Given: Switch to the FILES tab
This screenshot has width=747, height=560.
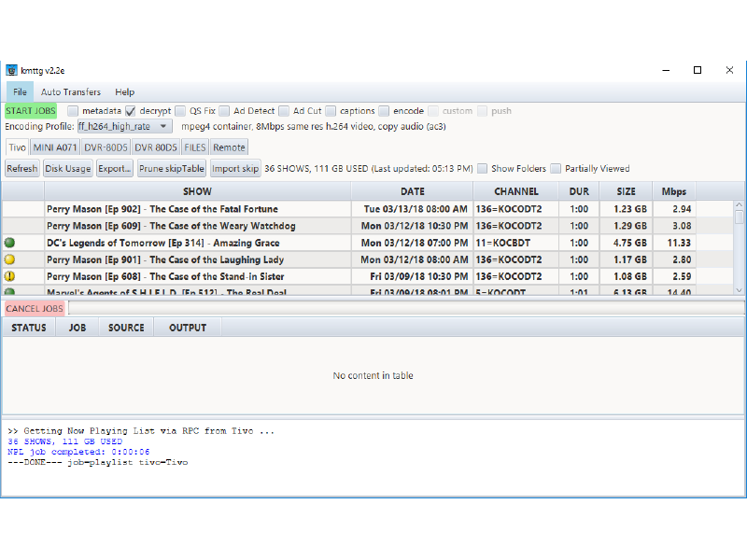Looking at the screenshot, I should tap(194, 147).
